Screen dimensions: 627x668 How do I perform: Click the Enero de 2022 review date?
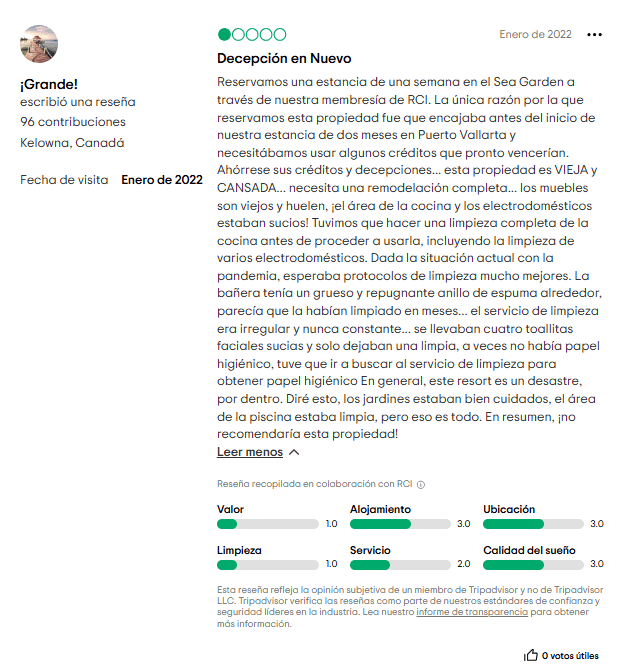click(535, 34)
